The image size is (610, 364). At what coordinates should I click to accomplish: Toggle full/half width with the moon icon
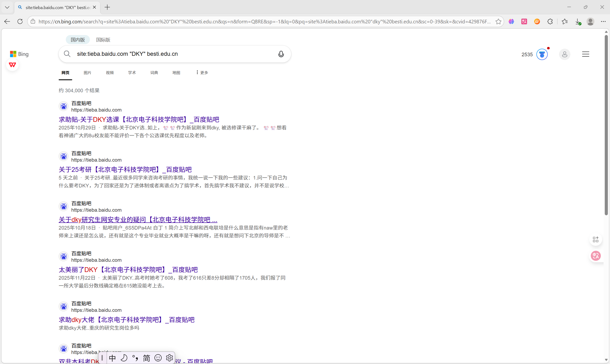click(124, 358)
